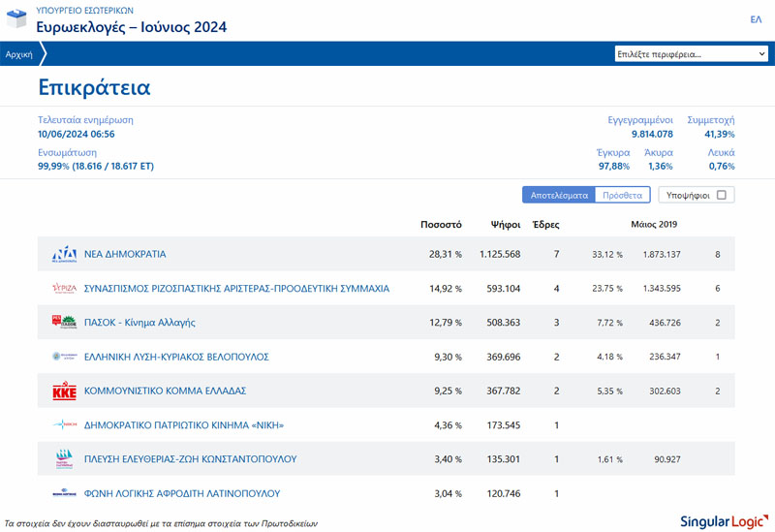Switch language with the ΕΛ link
The width and height of the screenshot is (775, 532).
[756, 19]
